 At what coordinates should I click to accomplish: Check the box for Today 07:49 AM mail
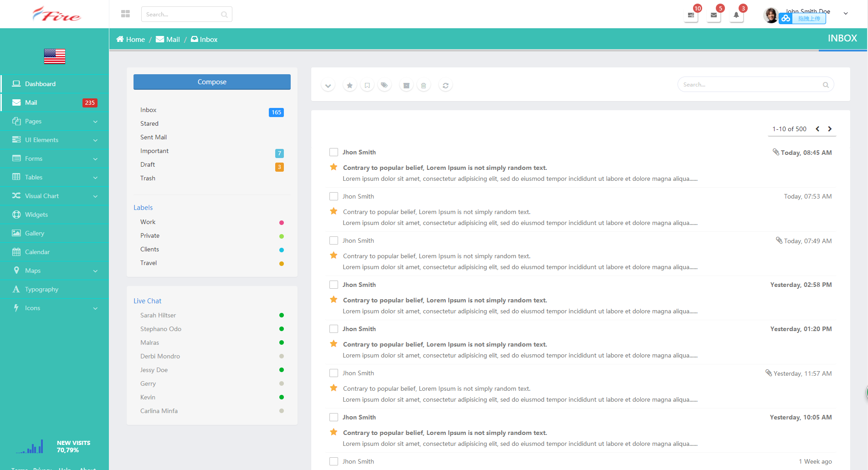[334, 240]
